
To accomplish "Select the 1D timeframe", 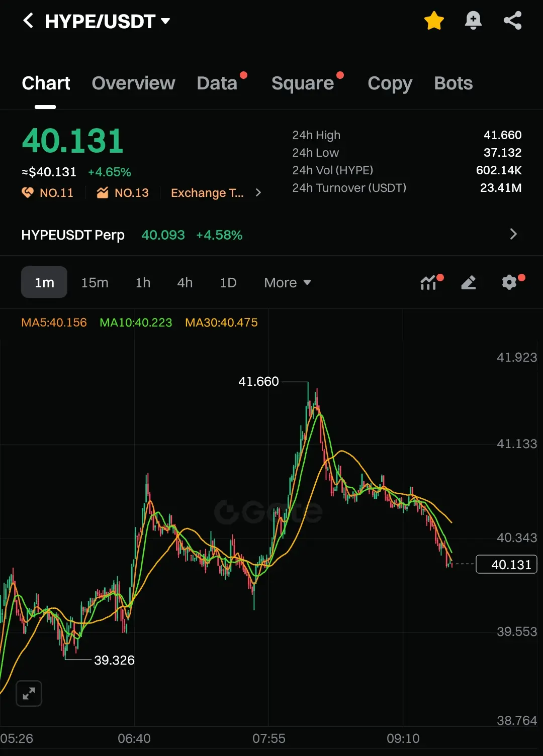I will click(228, 283).
